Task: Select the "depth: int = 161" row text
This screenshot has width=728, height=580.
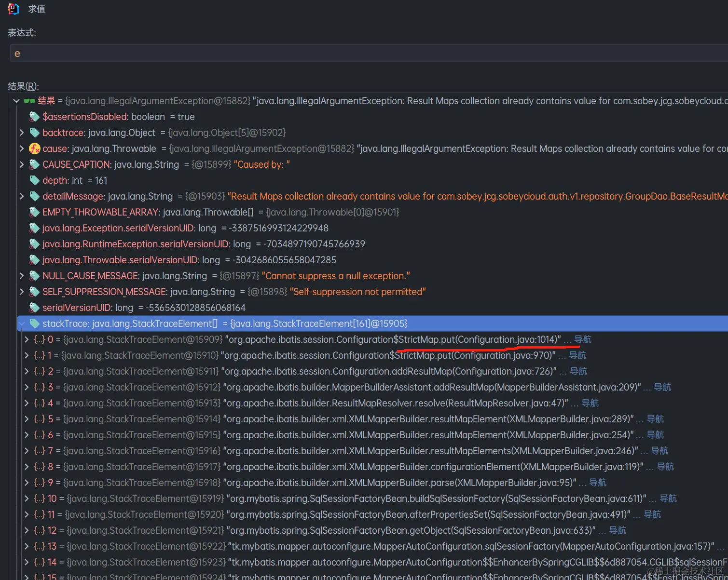Action: coord(75,180)
